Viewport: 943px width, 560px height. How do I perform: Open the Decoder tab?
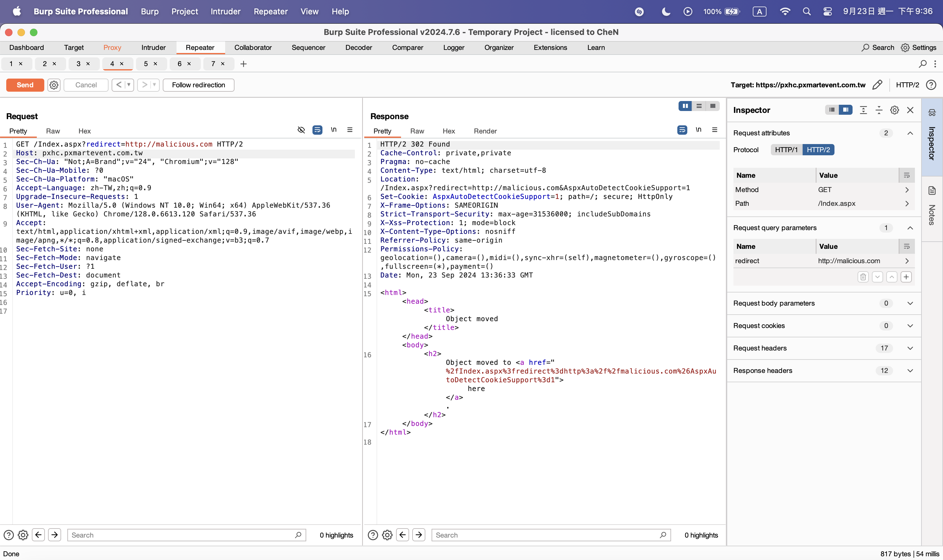pyautogui.click(x=359, y=47)
